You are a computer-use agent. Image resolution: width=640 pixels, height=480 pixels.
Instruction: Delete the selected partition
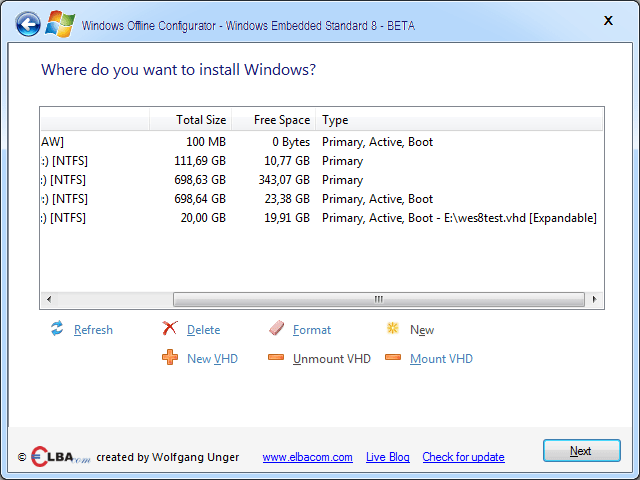(x=203, y=330)
